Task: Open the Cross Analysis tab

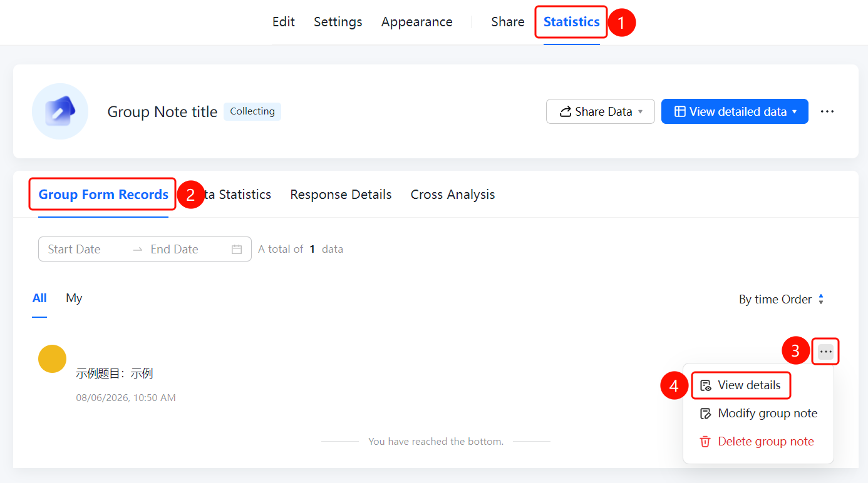Action: [x=453, y=195]
